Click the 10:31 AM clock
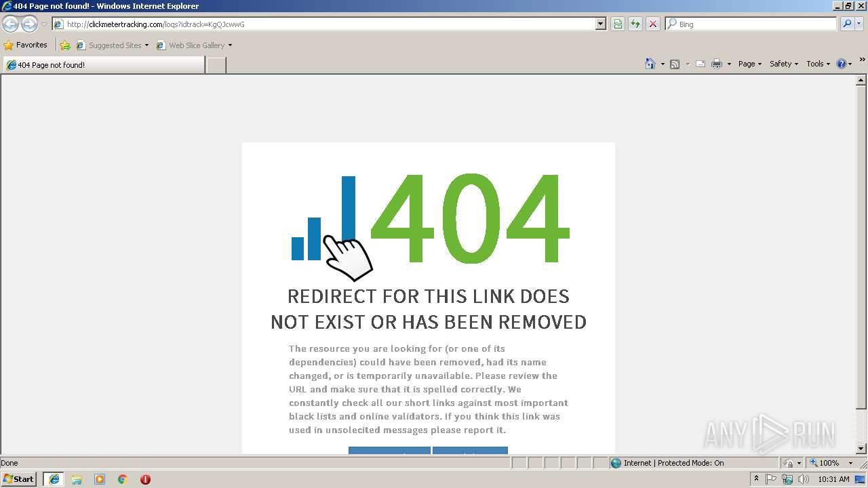This screenshot has width=868, height=488. [833, 479]
